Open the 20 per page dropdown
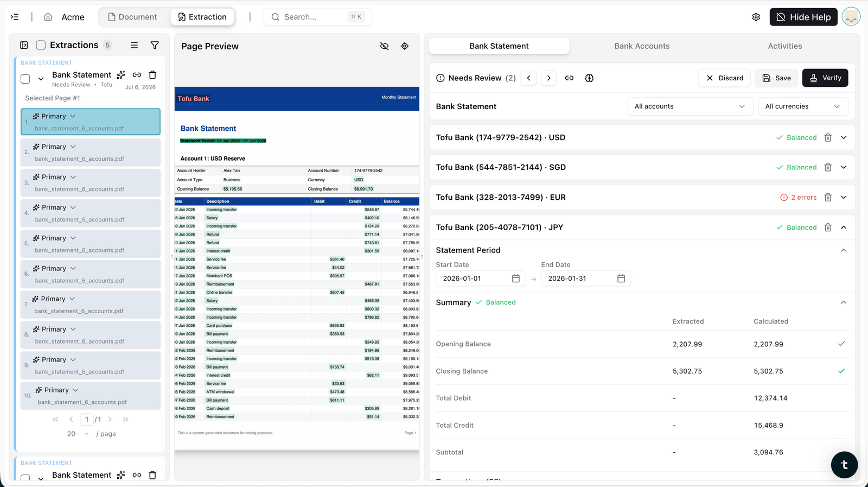Viewport: 868px width, 487px height. point(78,434)
